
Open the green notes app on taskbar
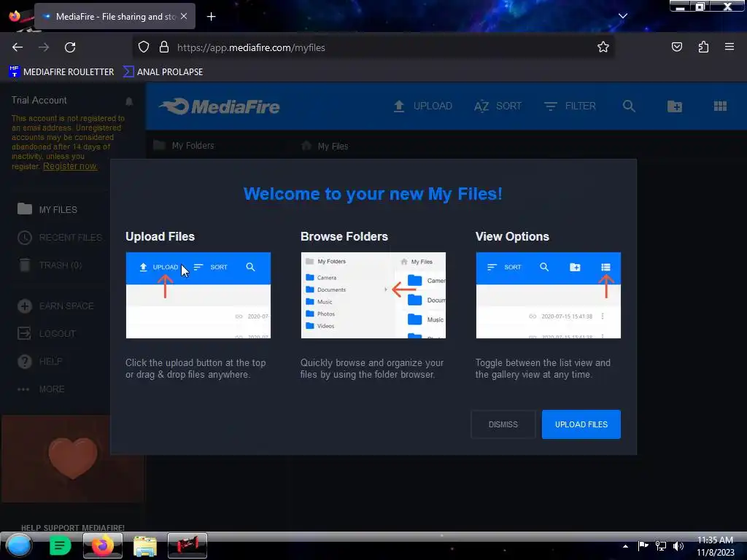[x=61, y=545]
